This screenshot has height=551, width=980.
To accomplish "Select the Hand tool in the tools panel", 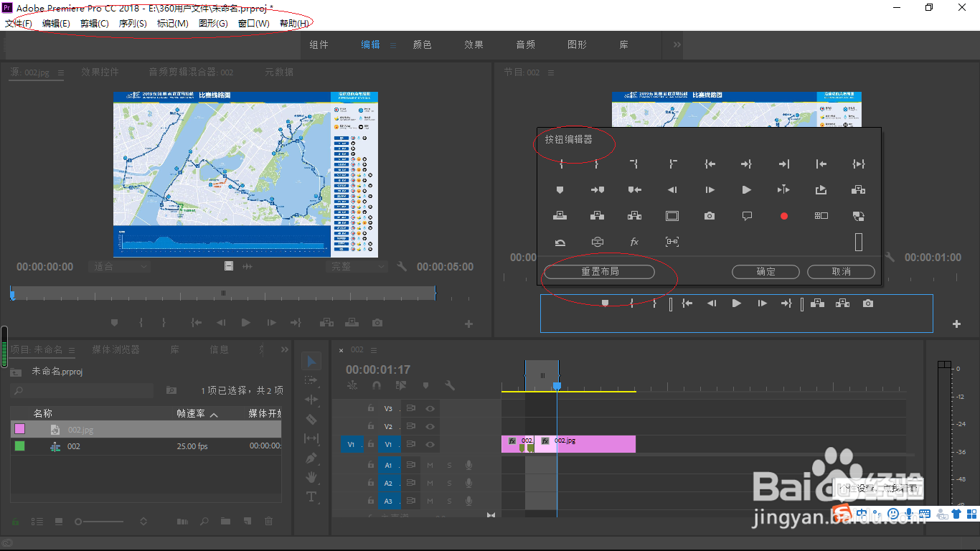I will pos(311,476).
